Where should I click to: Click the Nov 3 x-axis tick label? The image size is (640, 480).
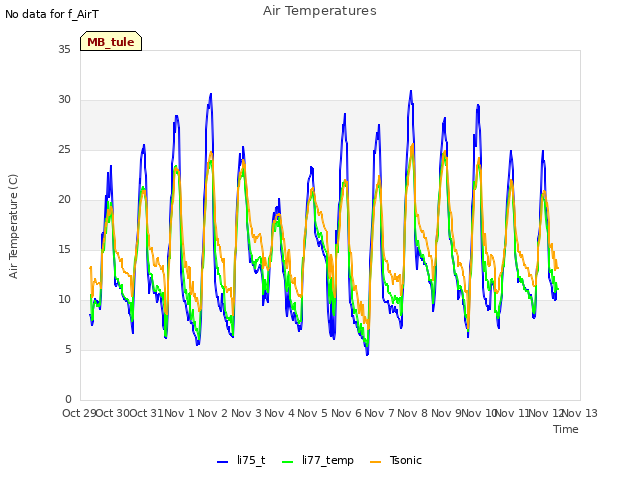(x=246, y=413)
